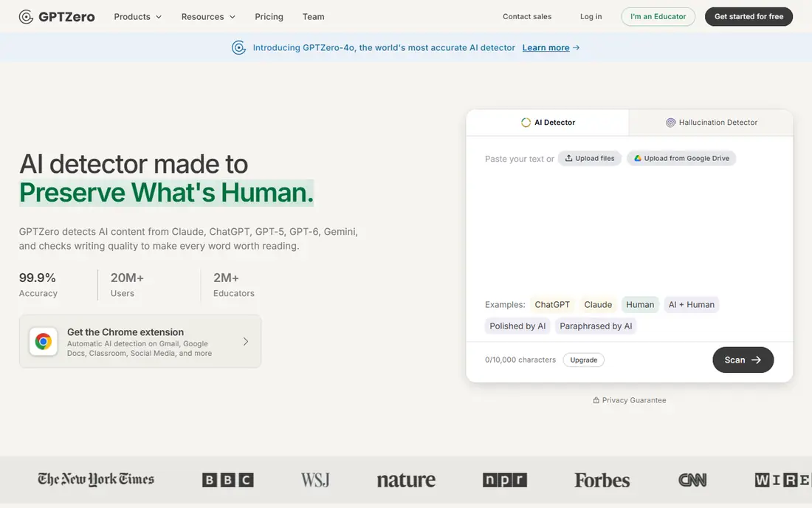Click the banner GPTZero spiral icon
The width and height of the screenshot is (812, 508).
click(238, 48)
